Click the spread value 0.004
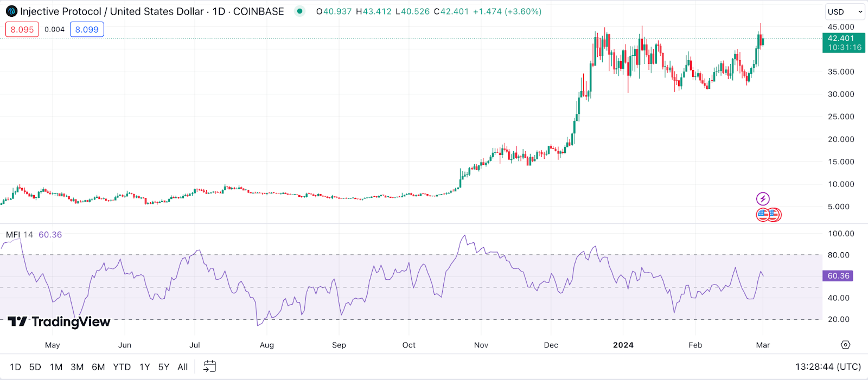The image size is (868, 380). 54,29
